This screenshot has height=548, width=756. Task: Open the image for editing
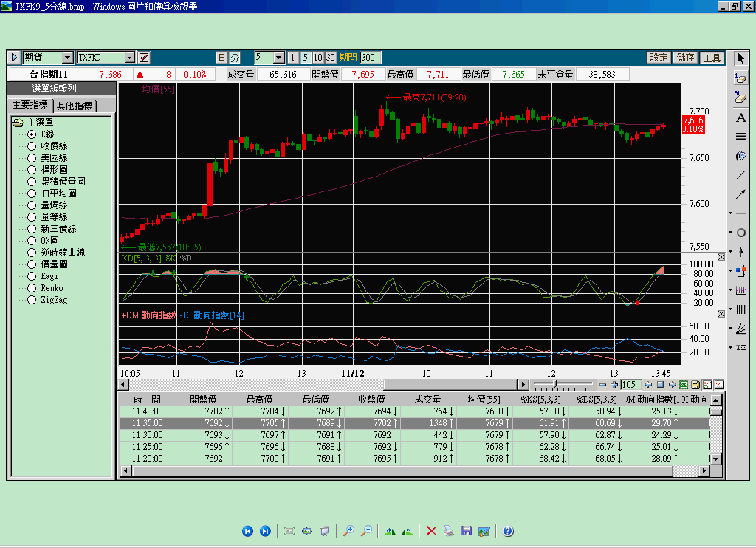point(484,531)
